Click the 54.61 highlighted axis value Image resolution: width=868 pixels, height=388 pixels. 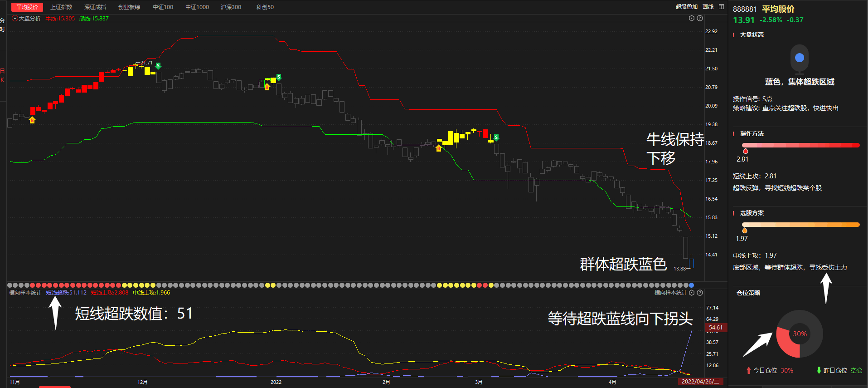[x=716, y=328]
